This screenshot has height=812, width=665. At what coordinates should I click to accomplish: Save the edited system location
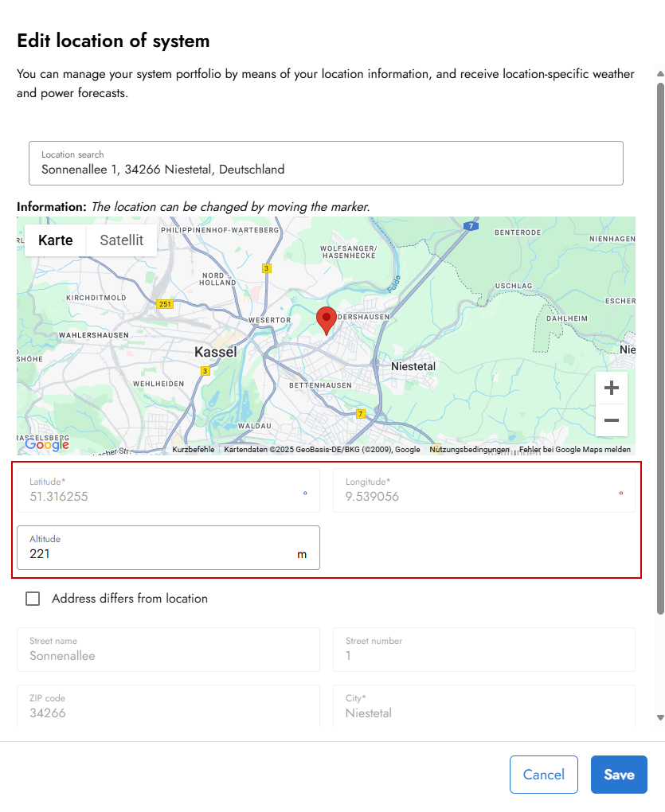pyautogui.click(x=619, y=774)
